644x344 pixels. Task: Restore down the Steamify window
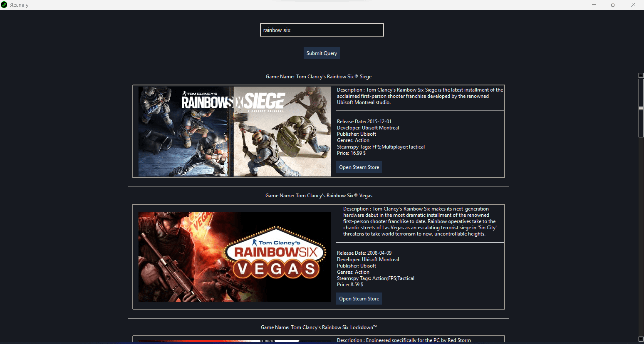point(613,5)
